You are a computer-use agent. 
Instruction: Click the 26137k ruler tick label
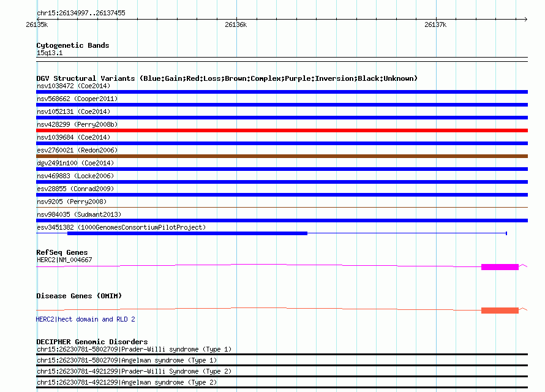[x=435, y=24]
